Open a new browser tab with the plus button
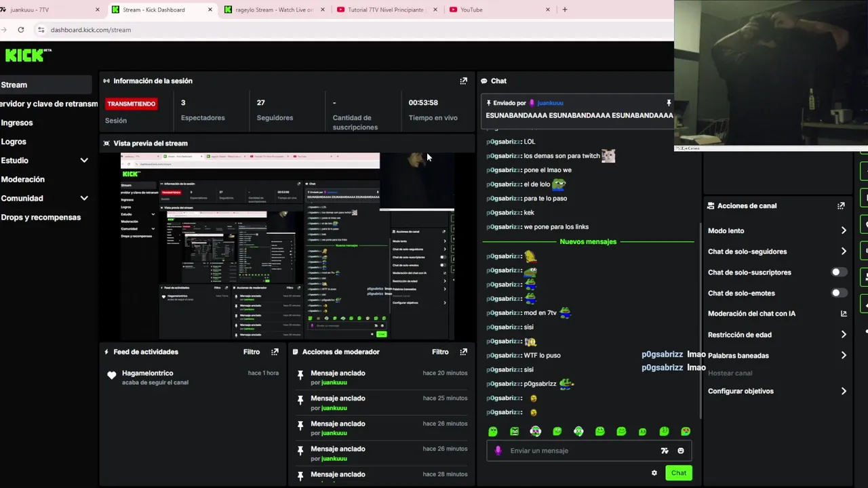The image size is (868, 488). (x=565, y=9)
